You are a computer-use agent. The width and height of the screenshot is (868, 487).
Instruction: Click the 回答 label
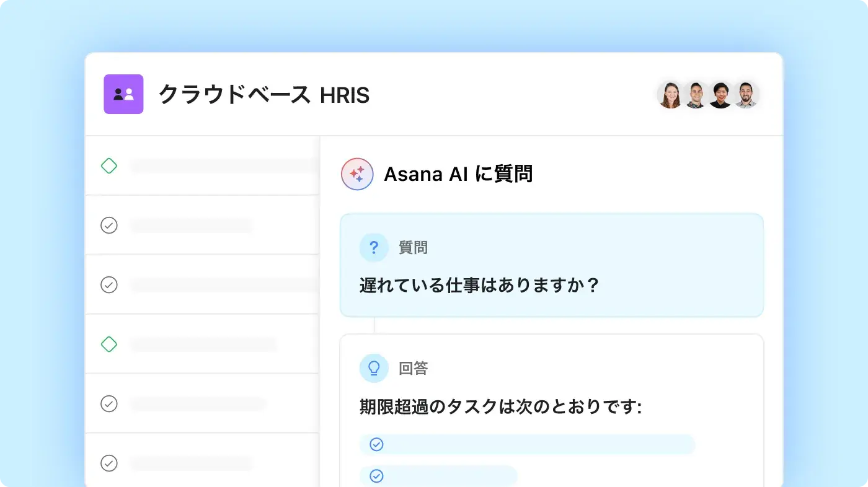click(413, 369)
